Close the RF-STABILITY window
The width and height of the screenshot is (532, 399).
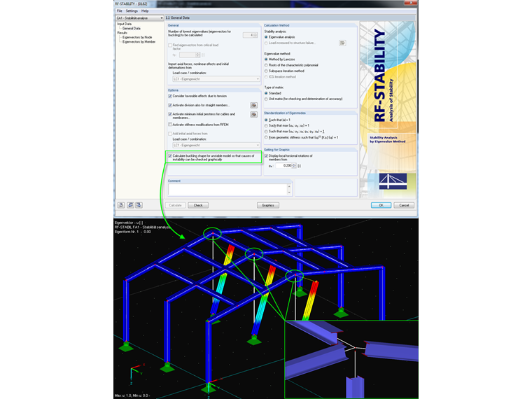tap(411, 3)
